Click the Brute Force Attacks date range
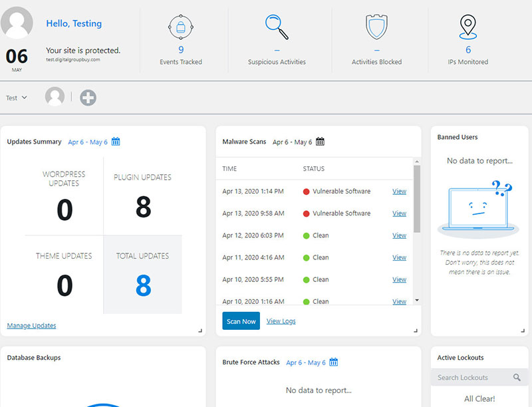Screen dimensions: 532x407 pos(305,362)
